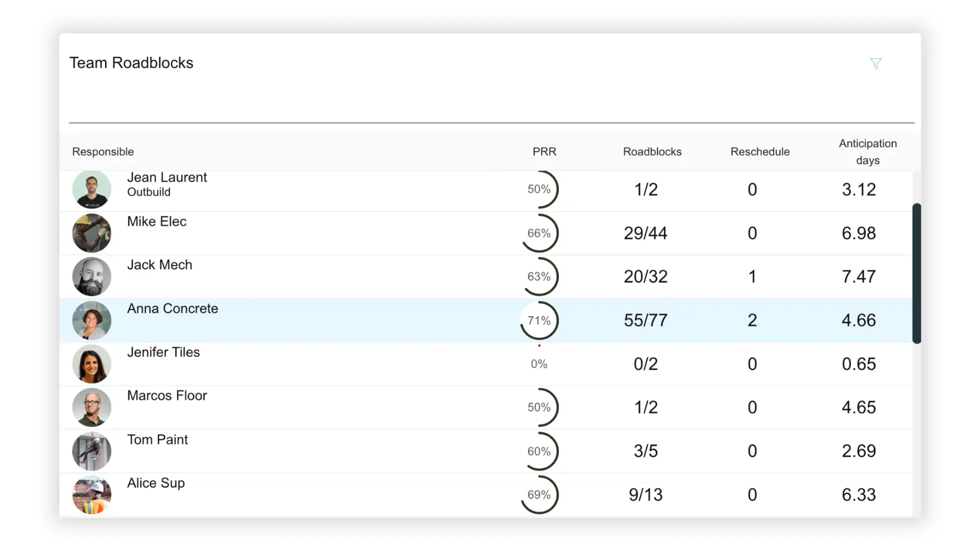Click Jenifer Tiles' avatar picture
Viewport: 980px width, 551px height.
coord(92,364)
